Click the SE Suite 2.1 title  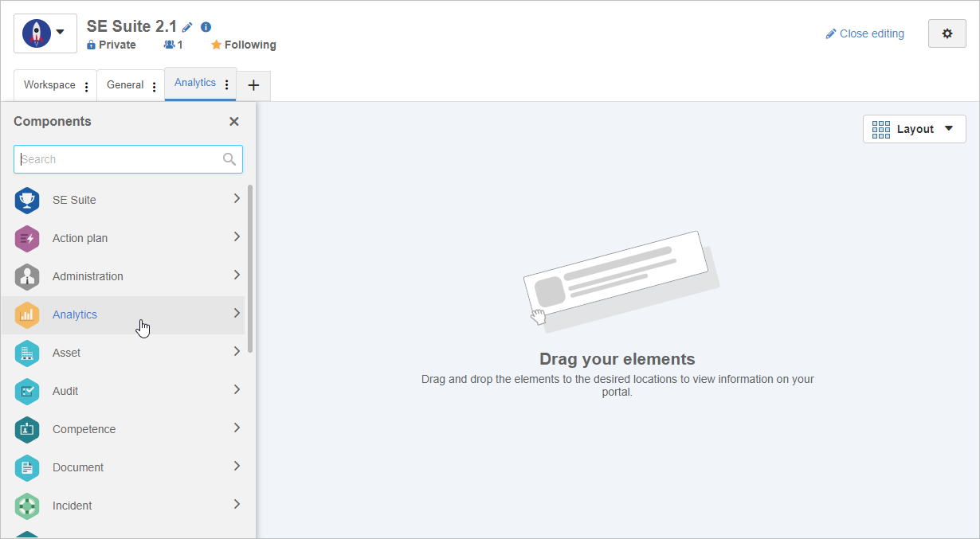131,26
